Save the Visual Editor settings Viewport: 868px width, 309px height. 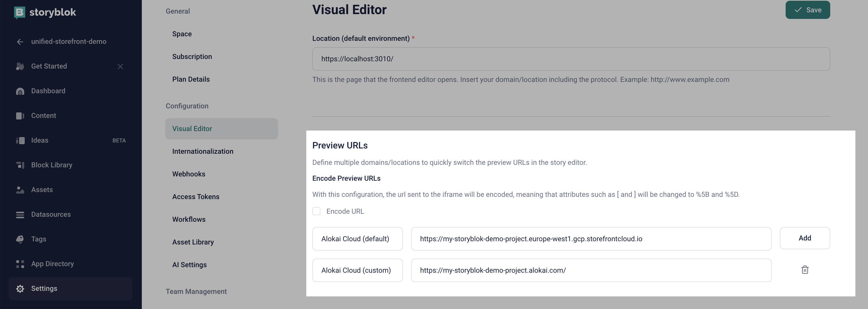click(808, 10)
